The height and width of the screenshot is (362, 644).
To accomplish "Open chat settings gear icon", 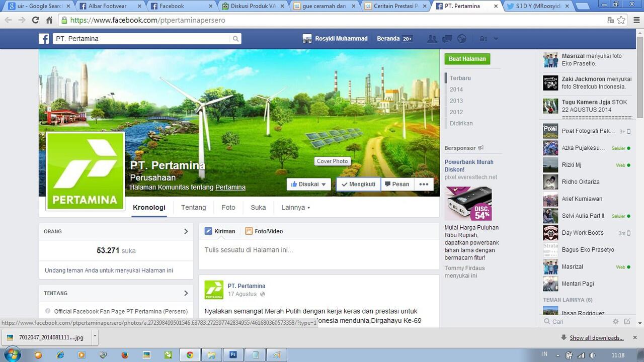I will (615, 321).
